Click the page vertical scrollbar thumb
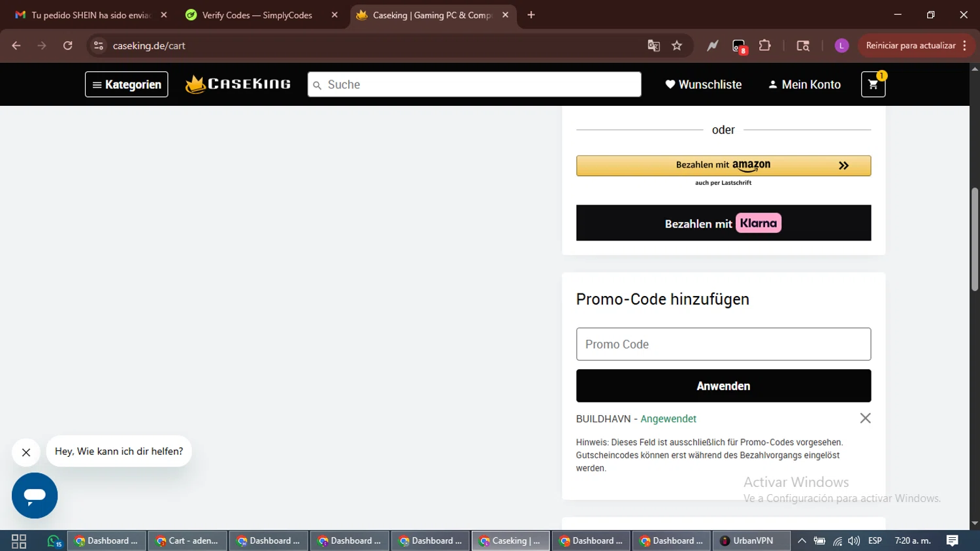980x551 pixels. click(x=975, y=239)
